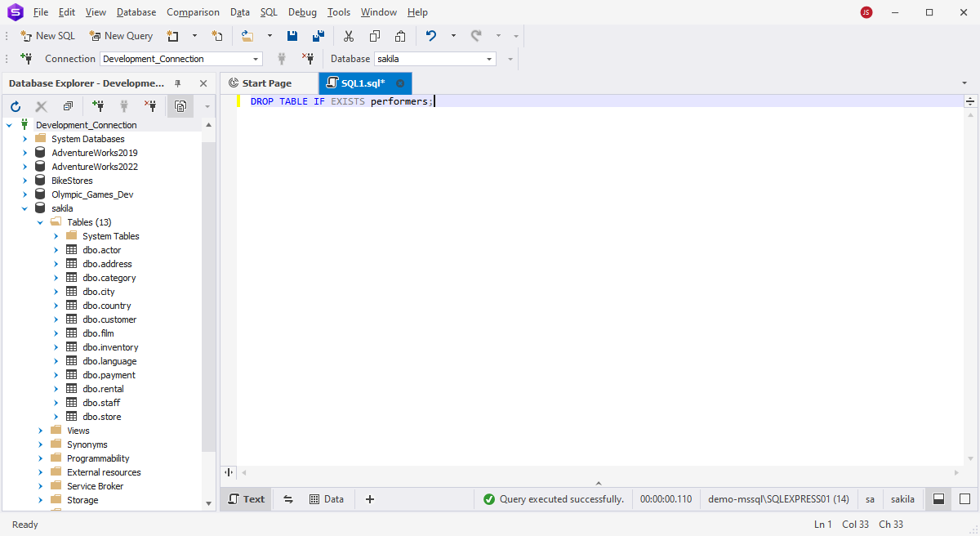Screen dimensions: 980x536
Task: Toggle the single-pane layout icon in status strip
Action: [x=964, y=499]
